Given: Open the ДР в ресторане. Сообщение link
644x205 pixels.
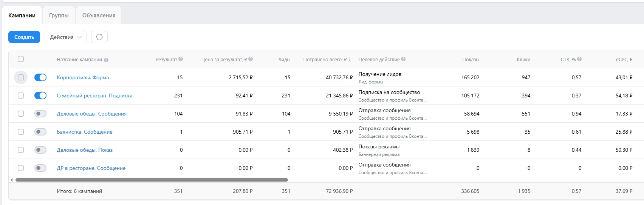Looking at the screenshot, I should click(91, 168).
